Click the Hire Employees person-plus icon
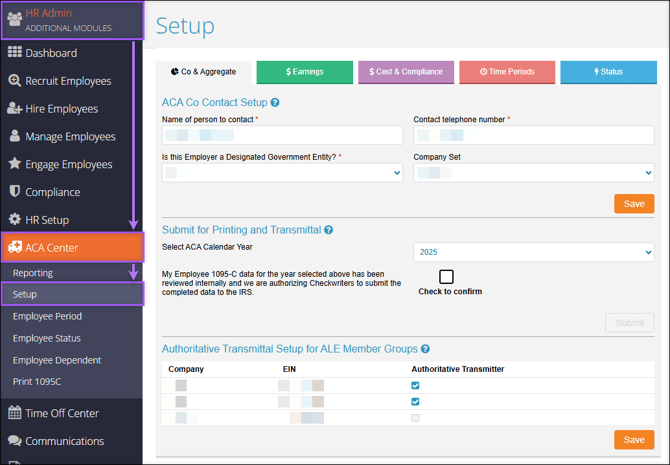 pyautogui.click(x=15, y=108)
